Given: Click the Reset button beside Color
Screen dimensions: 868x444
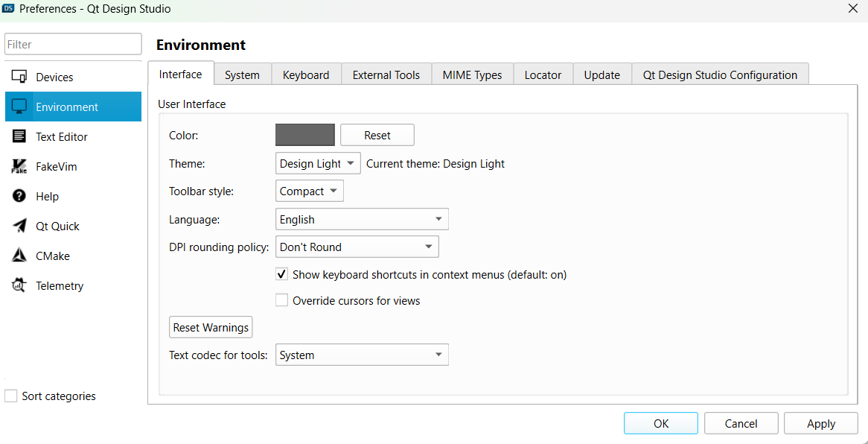Looking at the screenshot, I should coord(377,136).
